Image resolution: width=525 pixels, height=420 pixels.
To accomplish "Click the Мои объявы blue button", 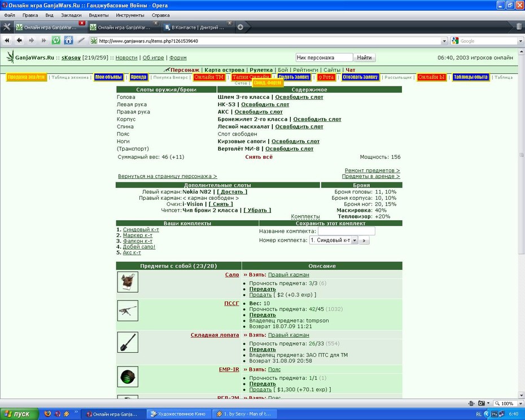I will [x=108, y=77].
